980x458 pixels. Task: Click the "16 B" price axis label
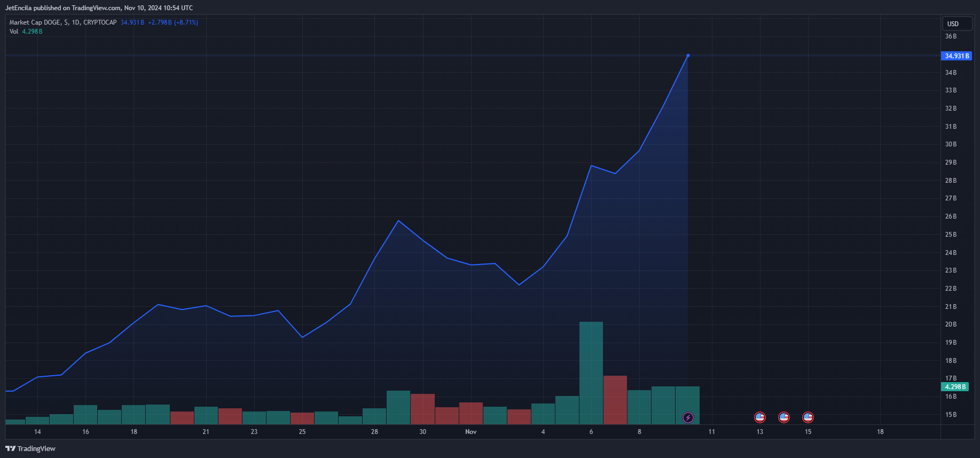[x=951, y=397]
